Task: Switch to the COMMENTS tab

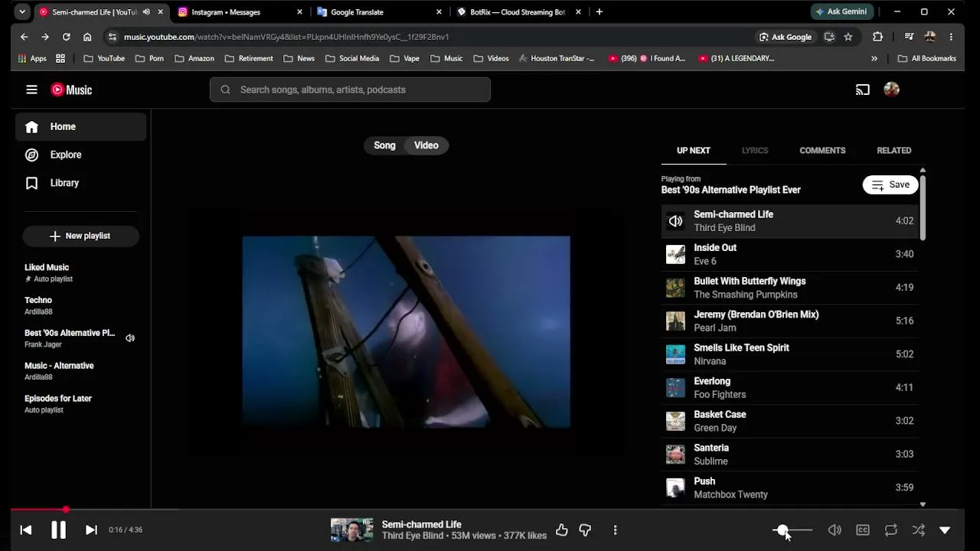Action: 822,151
